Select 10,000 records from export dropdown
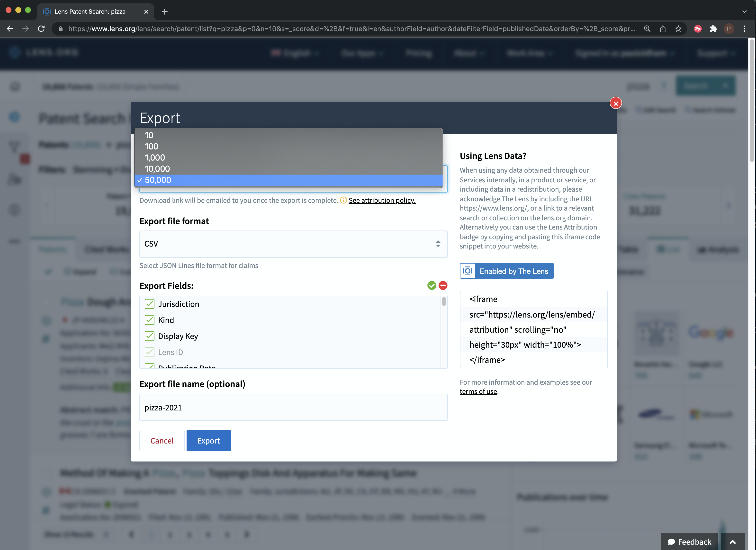756x550 pixels. coord(157,169)
